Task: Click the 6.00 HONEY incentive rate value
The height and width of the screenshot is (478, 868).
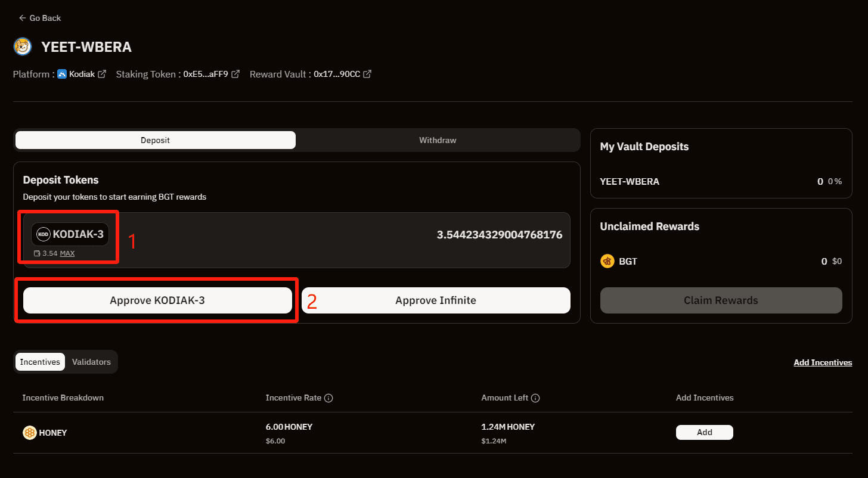Action: [x=289, y=427]
